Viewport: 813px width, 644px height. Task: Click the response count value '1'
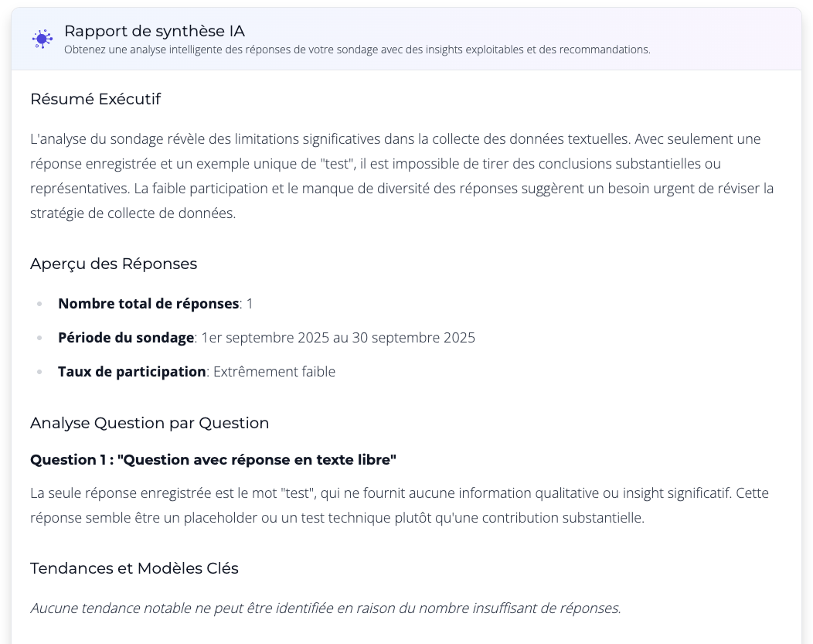[x=249, y=303]
